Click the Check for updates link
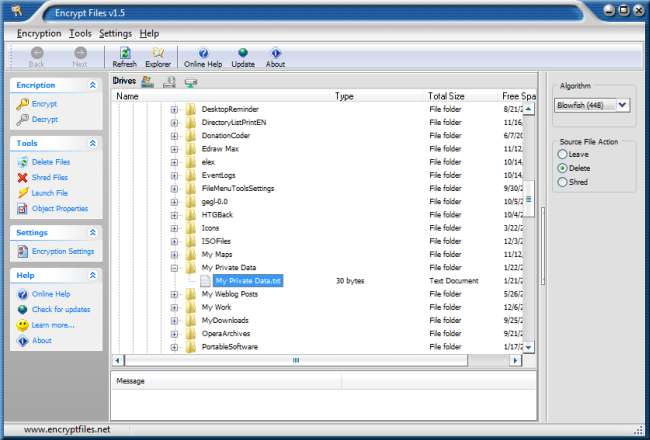Image resolution: width=650 pixels, height=440 pixels. click(61, 309)
